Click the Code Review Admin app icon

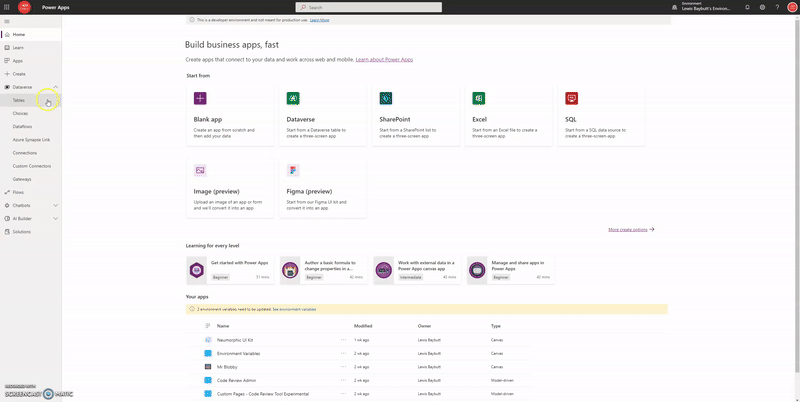pyautogui.click(x=208, y=380)
